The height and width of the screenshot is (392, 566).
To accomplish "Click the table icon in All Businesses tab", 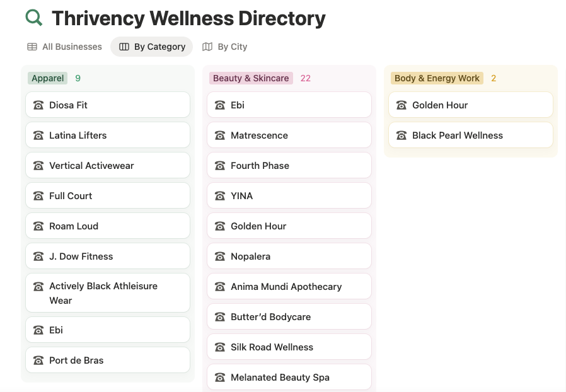I will (x=32, y=47).
